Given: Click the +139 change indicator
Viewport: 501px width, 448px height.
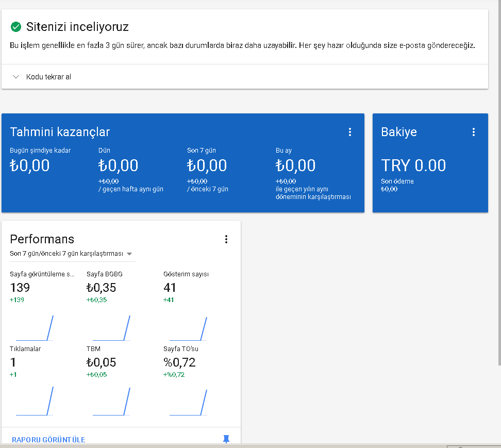Looking at the screenshot, I should coord(17,300).
